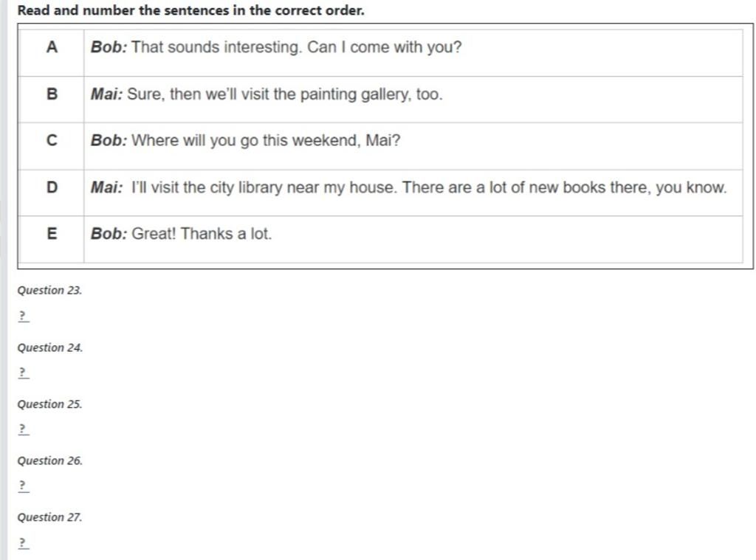Open the question mark under Question 27
The image size is (756, 560).
click(x=23, y=543)
